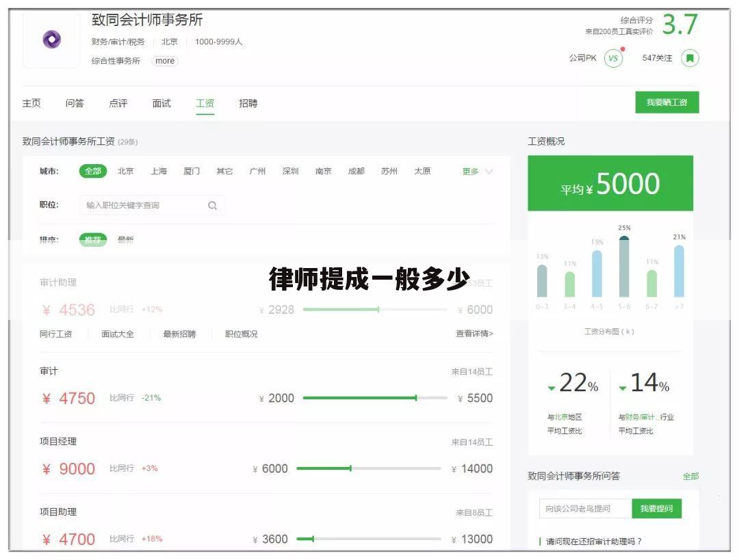This screenshot has width=739, height=560.
Task: Open the 点评 tab
Action: pos(118,103)
